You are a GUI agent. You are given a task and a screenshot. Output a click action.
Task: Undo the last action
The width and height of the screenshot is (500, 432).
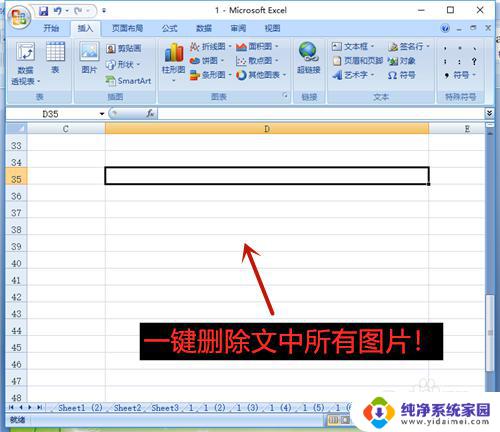tap(58, 11)
